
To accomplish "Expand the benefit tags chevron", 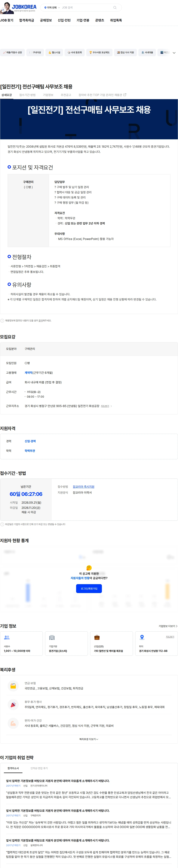I will 174,53.
